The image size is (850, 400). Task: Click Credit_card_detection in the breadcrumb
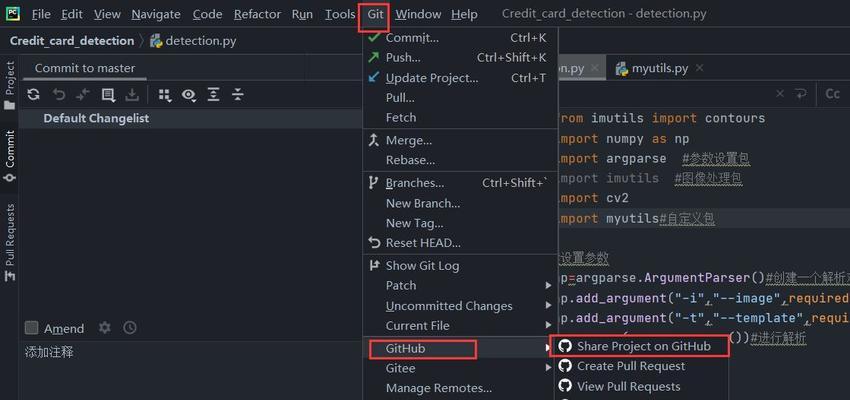pyautogui.click(x=72, y=41)
